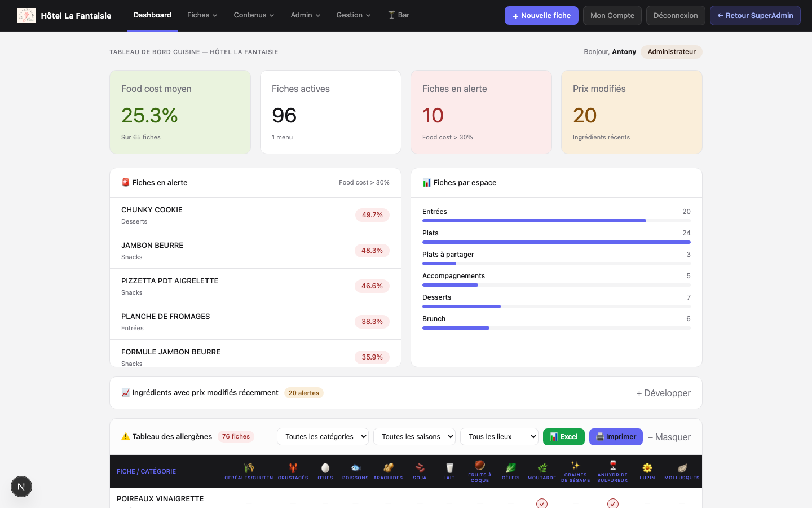The height and width of the screenshot is (508, 812).
Task: Click the warning icon beside Tableau des allergènes
Action: 125,436
